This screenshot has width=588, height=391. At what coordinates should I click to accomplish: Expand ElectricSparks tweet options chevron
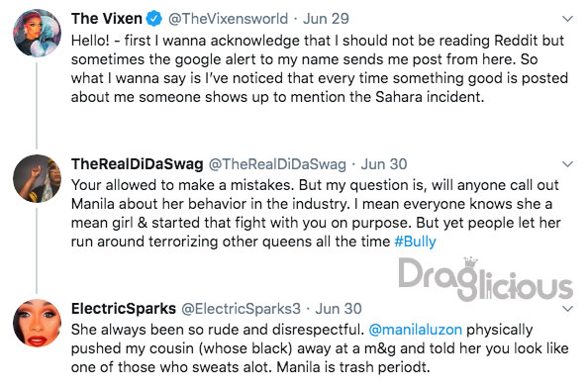coord(568,309)
